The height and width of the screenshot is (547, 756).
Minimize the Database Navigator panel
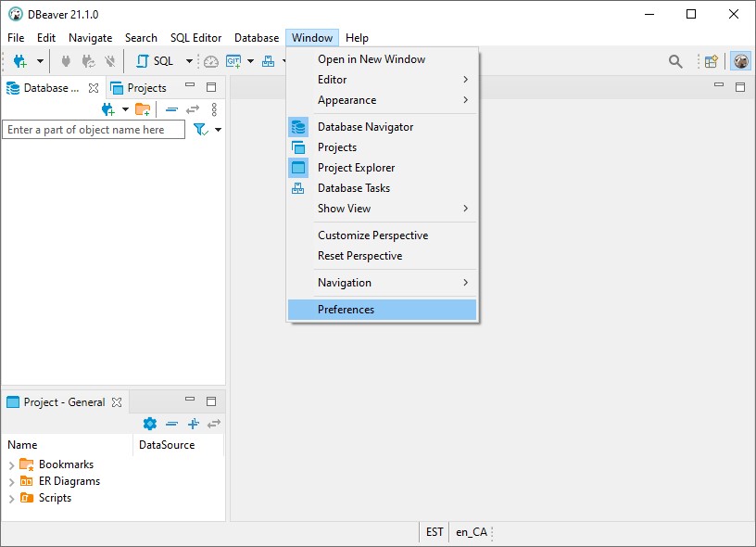pos(190,85)
